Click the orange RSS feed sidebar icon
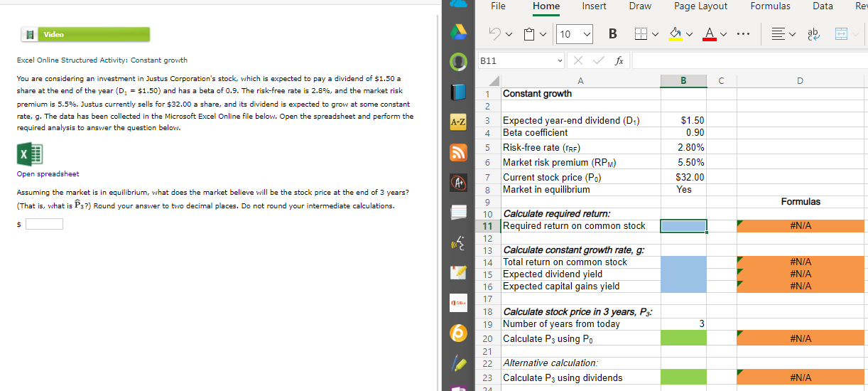 (460, 152)
